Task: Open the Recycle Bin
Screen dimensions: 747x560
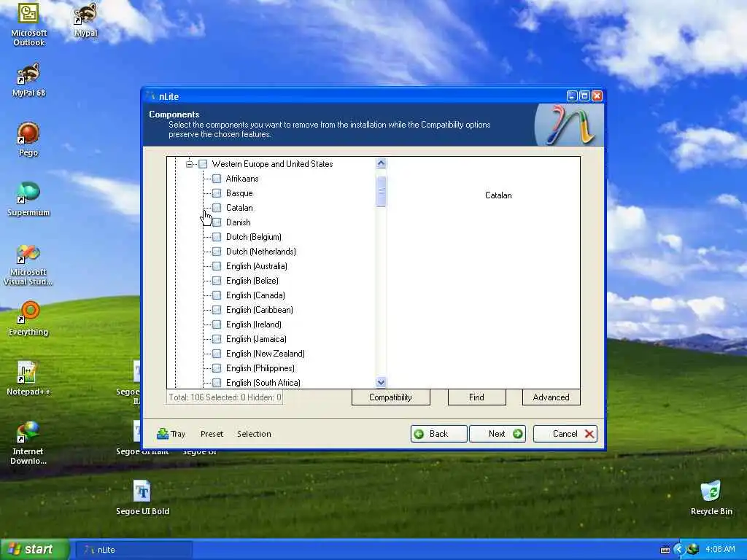Action: coord(711,497)
